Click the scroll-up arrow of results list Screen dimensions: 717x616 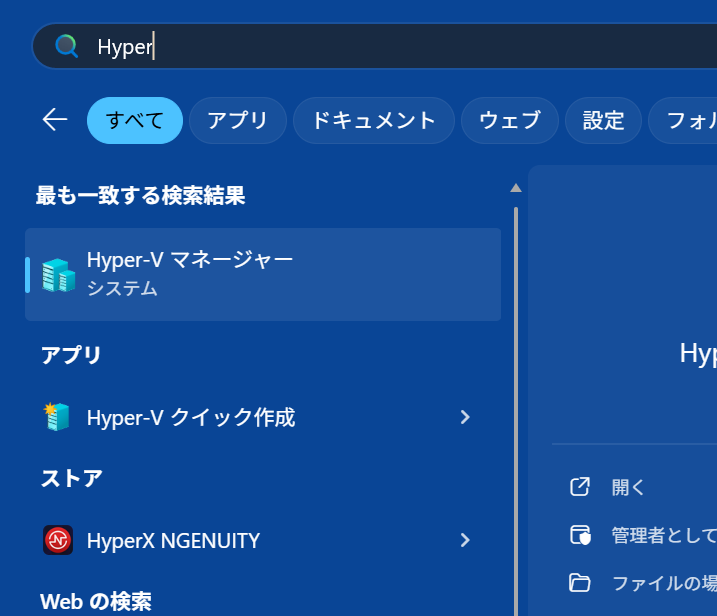coord(516,188)
